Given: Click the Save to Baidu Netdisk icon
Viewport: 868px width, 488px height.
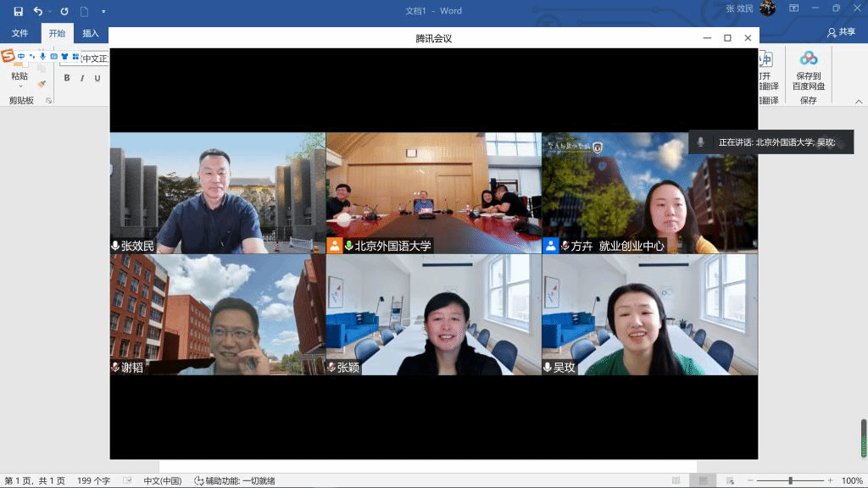Looking at the screenshot, I should (808, 58).
